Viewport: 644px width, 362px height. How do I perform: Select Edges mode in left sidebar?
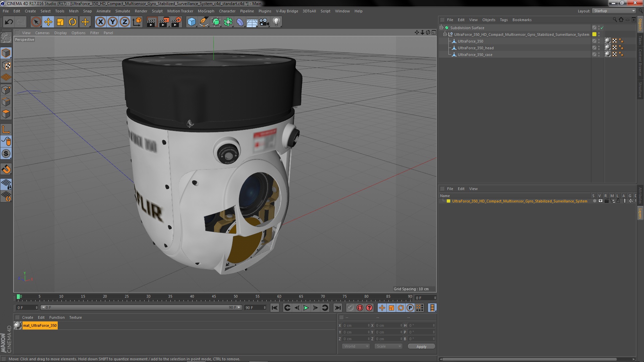tap(6, 102)
